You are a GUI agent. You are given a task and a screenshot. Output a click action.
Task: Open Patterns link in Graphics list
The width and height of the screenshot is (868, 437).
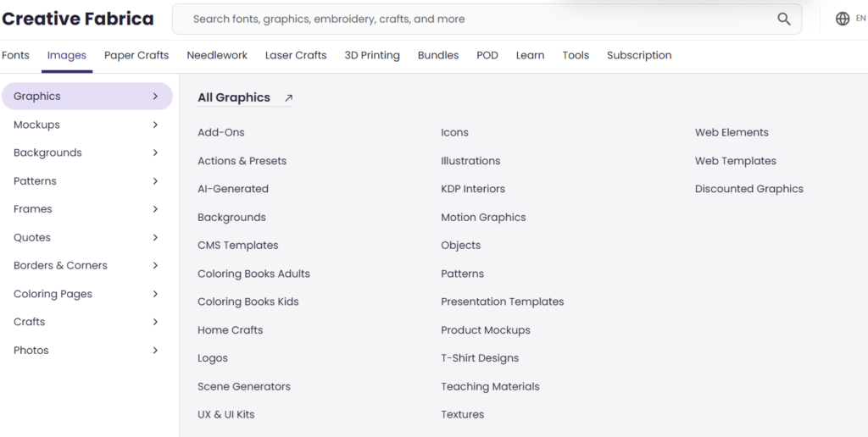(x=462, y=274)
